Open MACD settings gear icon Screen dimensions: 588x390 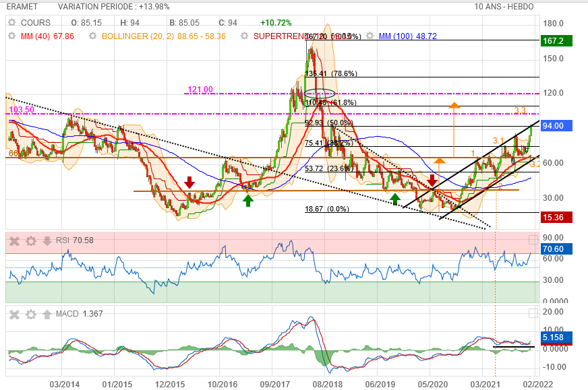click(31, 314)
